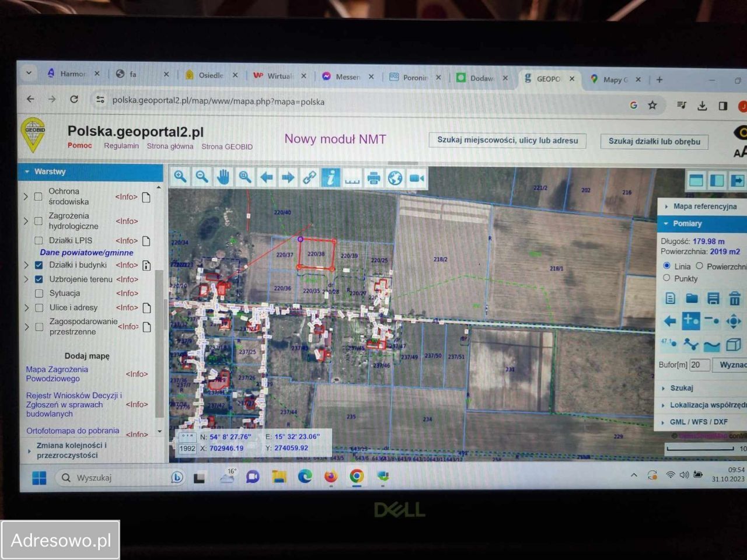
Task: Expand the Ochrona środowiska layer group
Action: (x=26, y=197)
